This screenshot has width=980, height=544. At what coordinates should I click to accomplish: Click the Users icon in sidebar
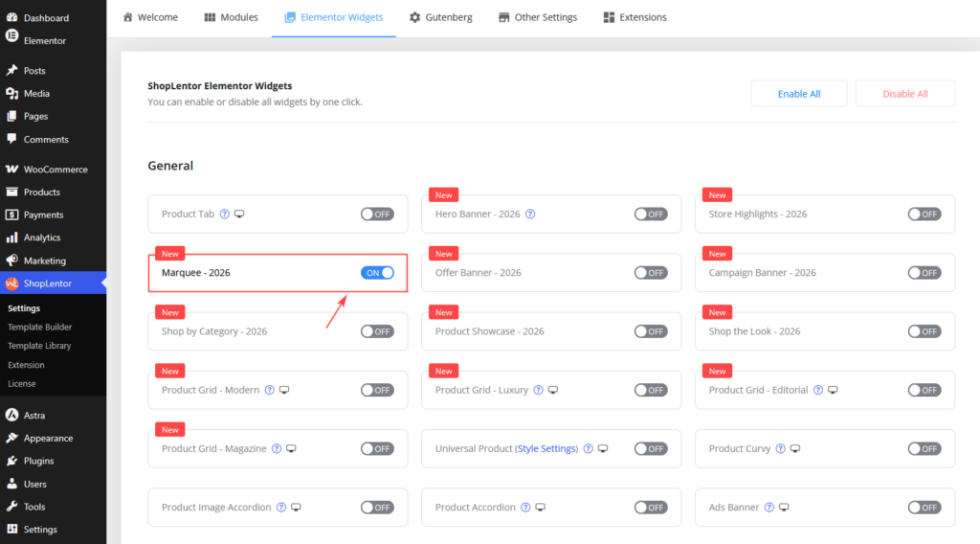pos(11,484)
